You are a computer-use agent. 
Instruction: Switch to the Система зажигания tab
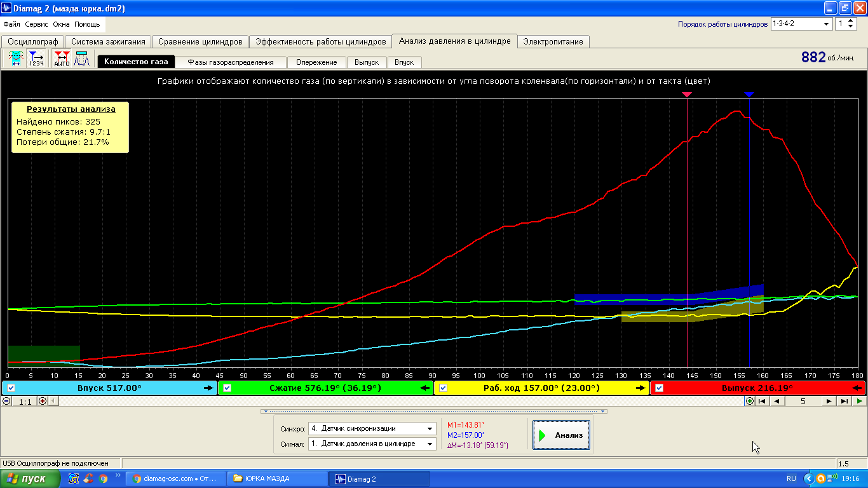(109, 41)
